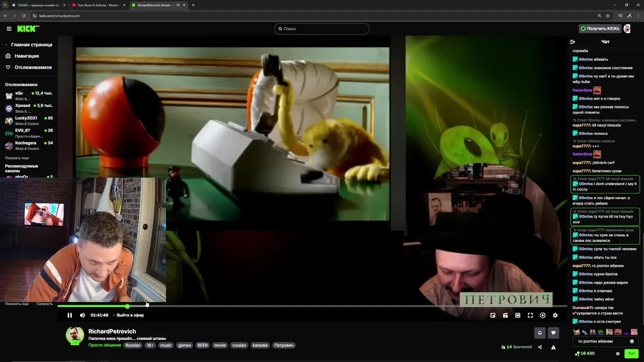Open Chrome three-dot menu
The width and height of the screenshot is (644, 362).
point(638,16)
